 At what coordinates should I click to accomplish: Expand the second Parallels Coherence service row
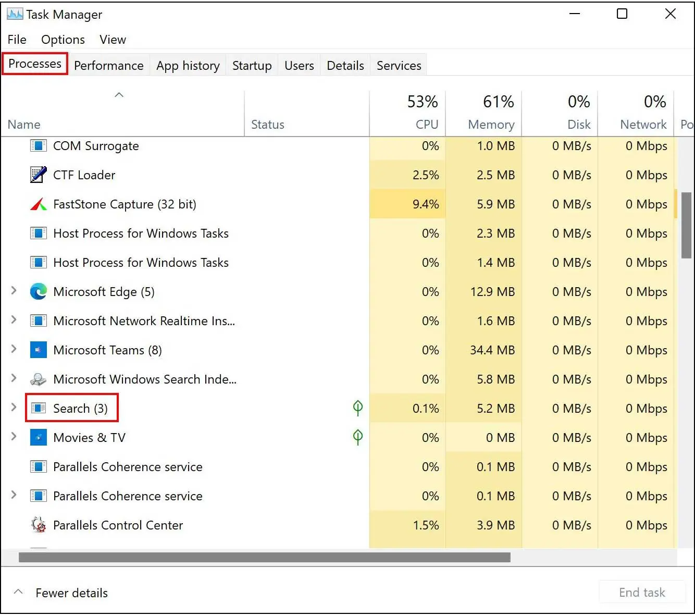[x=14, y=495]
